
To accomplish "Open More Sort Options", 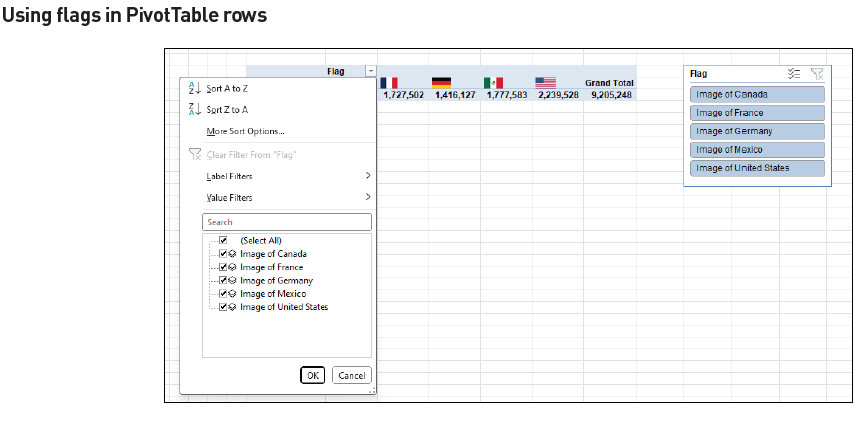I will [x=278, y=131].
